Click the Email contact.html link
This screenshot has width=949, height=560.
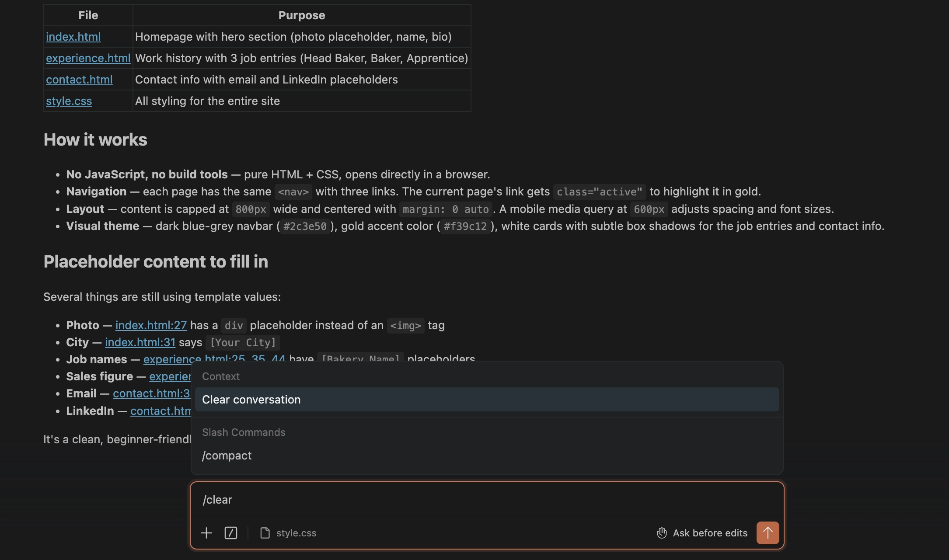click(x=151, y=393)
